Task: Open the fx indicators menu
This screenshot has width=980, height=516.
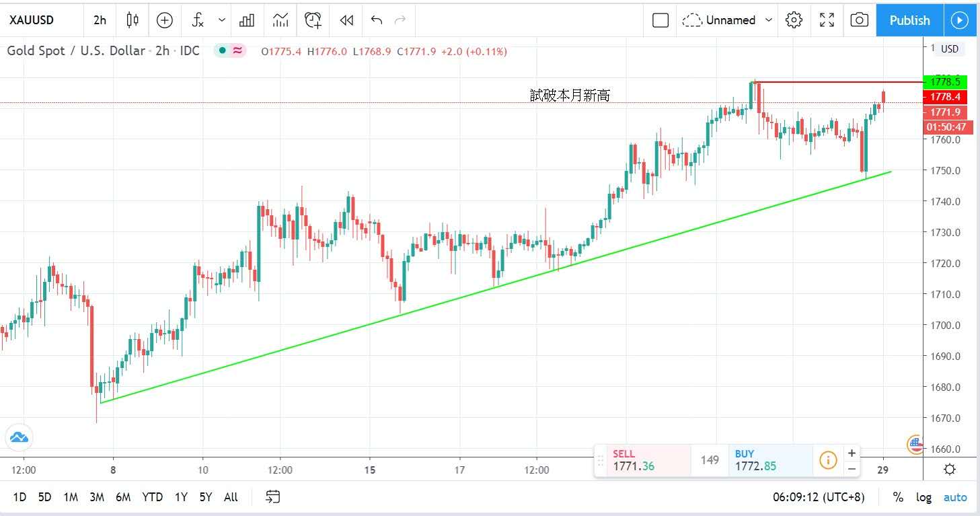Action: [198, 20]
